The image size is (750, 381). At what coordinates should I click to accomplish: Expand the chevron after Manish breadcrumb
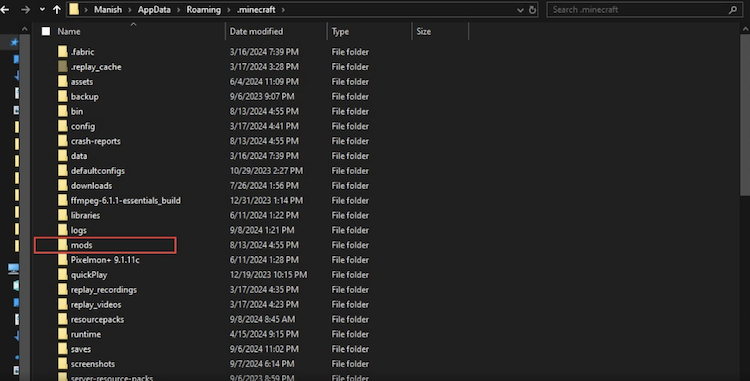click(130, 10)
